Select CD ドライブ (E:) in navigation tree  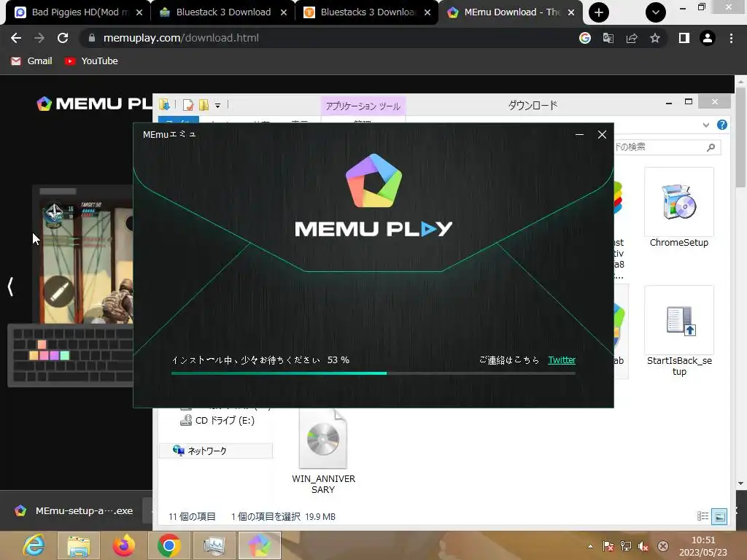217,421
